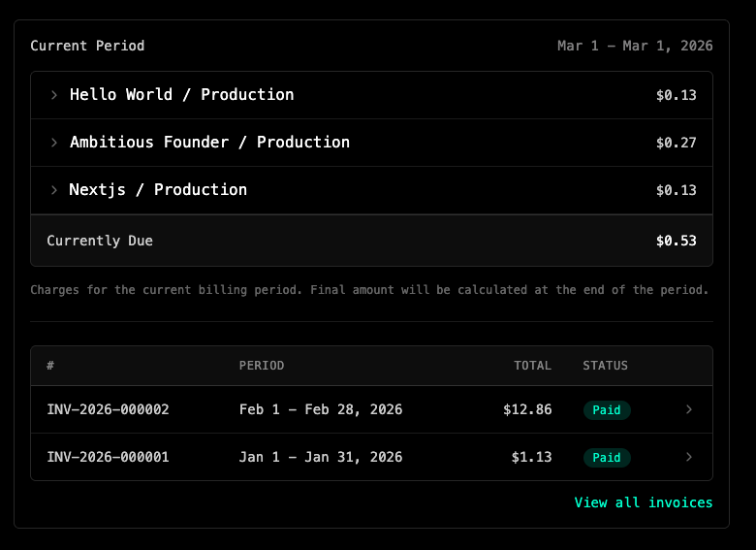Click the $1.13 invoice total

click(531, 457)
